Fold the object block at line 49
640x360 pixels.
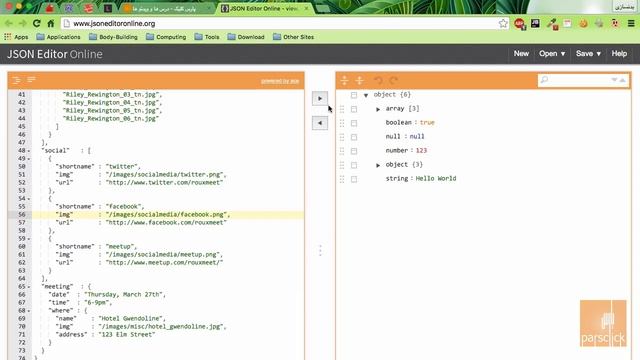(x=29, y=159)
